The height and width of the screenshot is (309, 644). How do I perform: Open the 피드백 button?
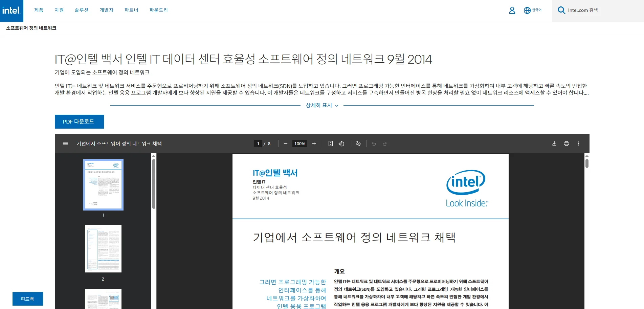point(27,299)
